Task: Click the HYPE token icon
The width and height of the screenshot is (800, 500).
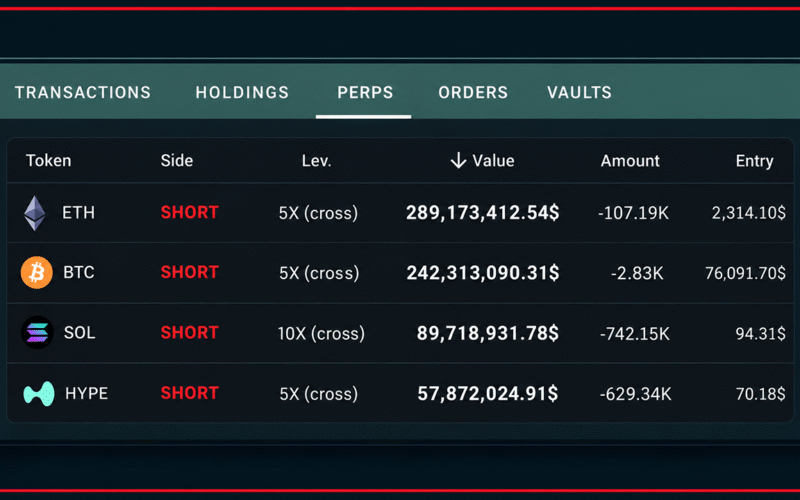Action: tap(39, 393)
